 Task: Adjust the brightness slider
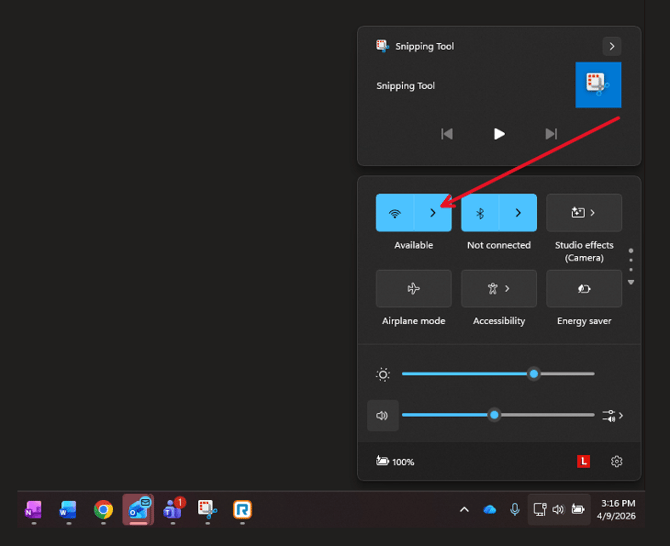pos(498,374)
